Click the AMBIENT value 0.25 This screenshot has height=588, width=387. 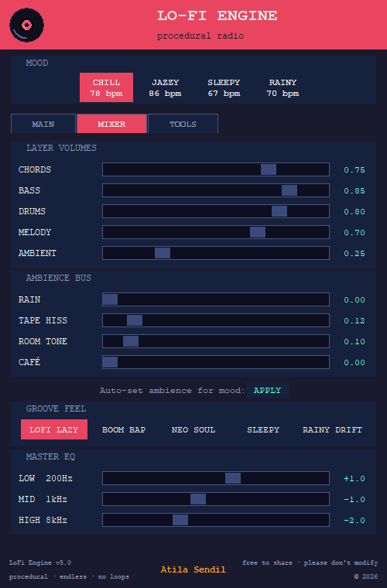click(354, 254)
